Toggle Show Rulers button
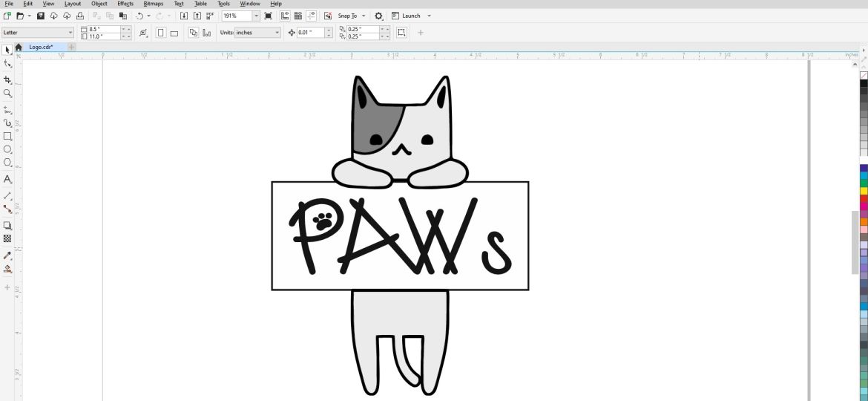This screenshot has width=868, height=401. [285, 16]
